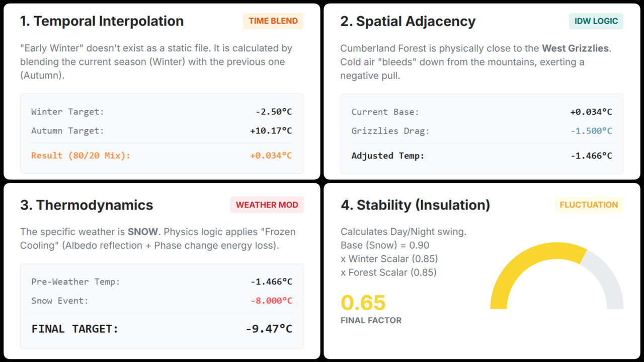Click the 0.65 final factor value
The height and width of the screenshot is (362, 644).
tap(363, 303)
